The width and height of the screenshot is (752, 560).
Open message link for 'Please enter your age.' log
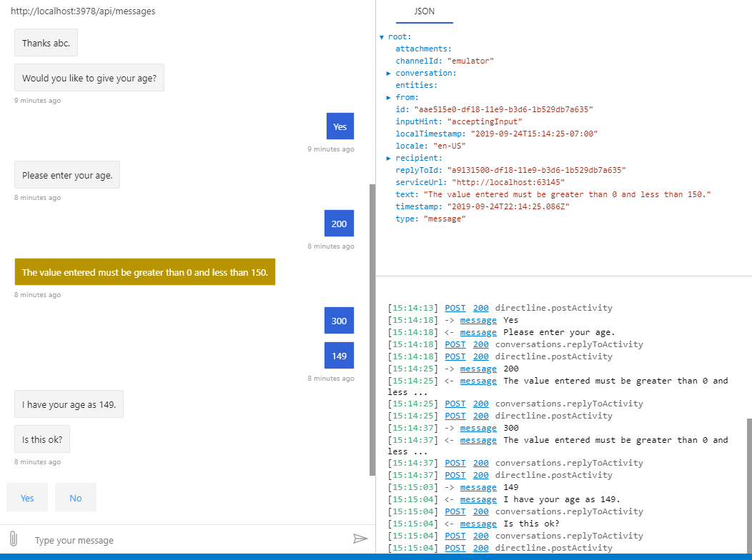[x=478, y=332]
